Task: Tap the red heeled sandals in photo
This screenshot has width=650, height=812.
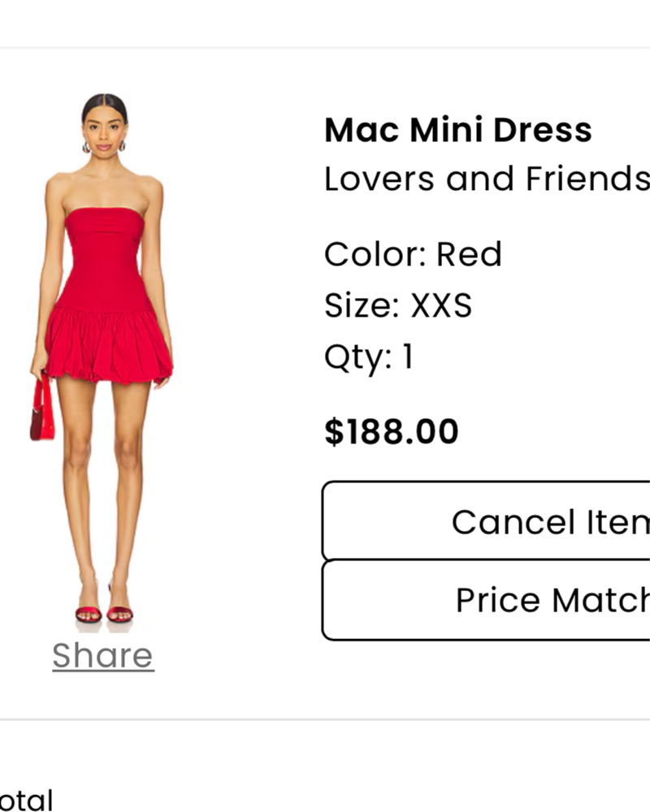Action: (104, 613)
